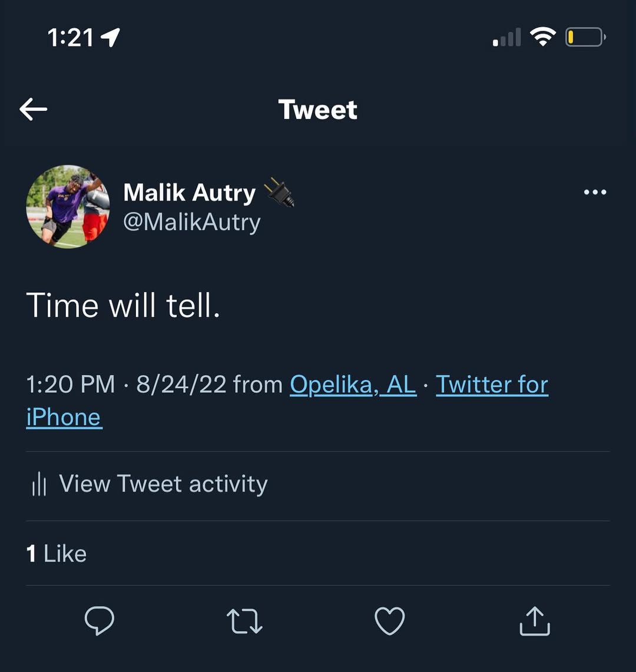Tap the back arrow icon
Screen dimensions: 636x672
[x=33, y=110]
